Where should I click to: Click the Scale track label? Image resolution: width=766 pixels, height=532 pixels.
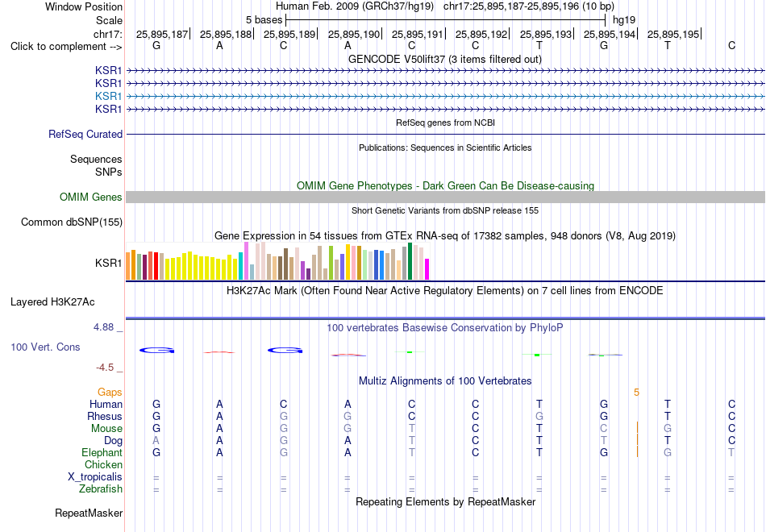109,20
